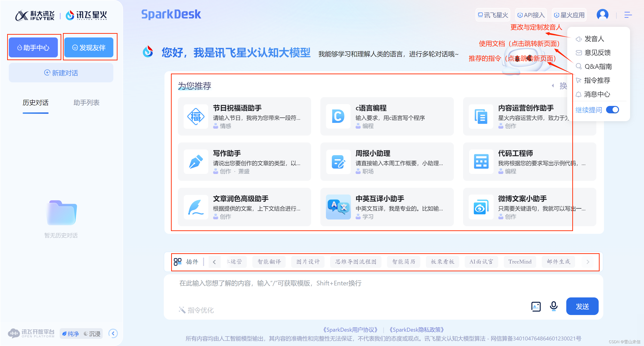
Task: Select the 板栗看板 plugin
Action: point(443,262)
